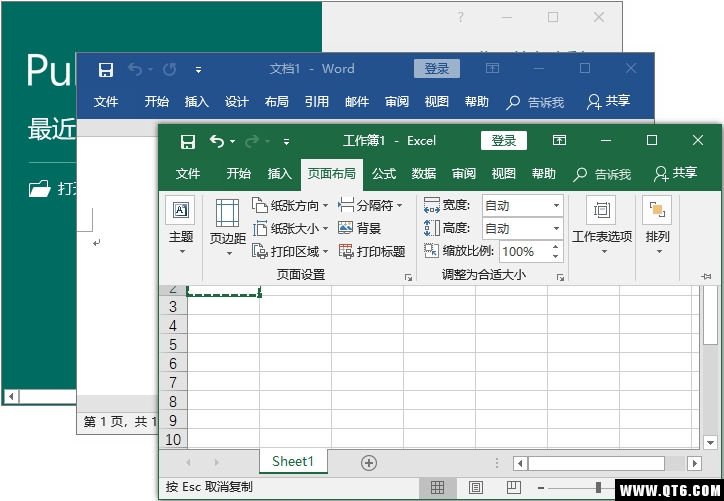Pin the Excel ribbon with pushpin icon
724x501 pixels.
click(x=706, y=277)
